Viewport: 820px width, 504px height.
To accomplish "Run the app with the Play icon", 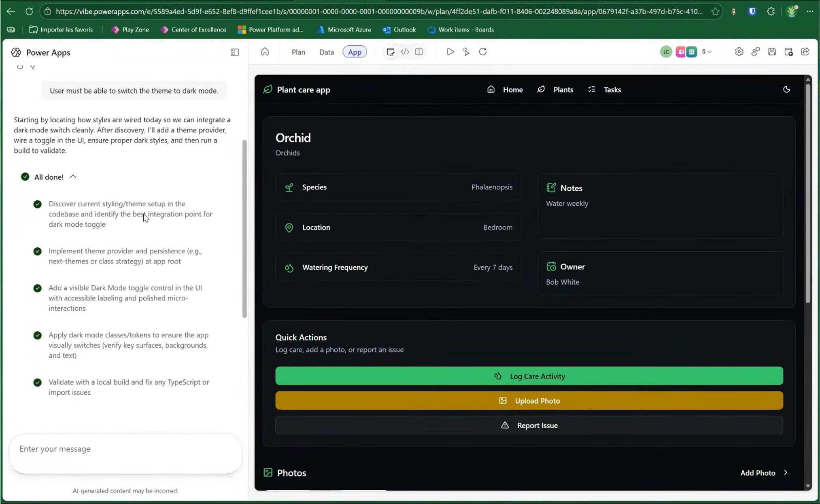I will tap(450, 51).
